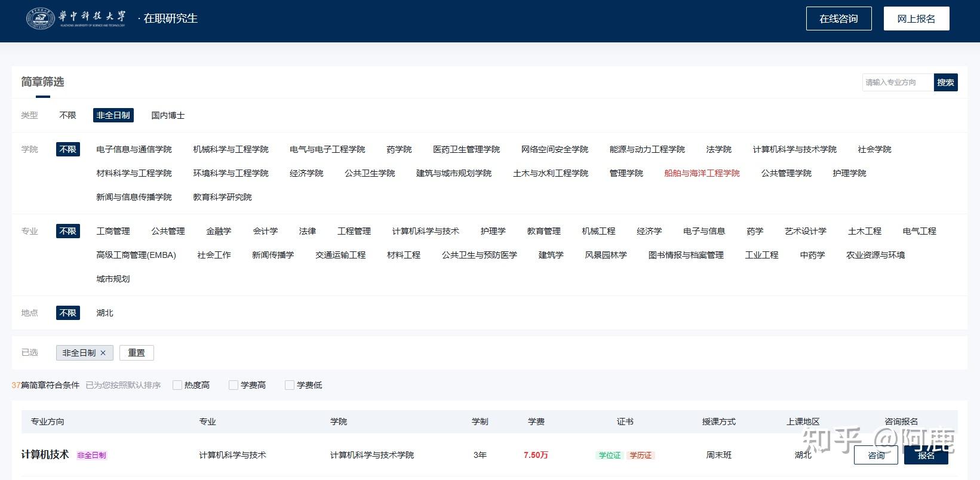Click 咨询 for the 计算机技术 row
The height and width of the screenshot is (480, 980).
pos(876,455)
